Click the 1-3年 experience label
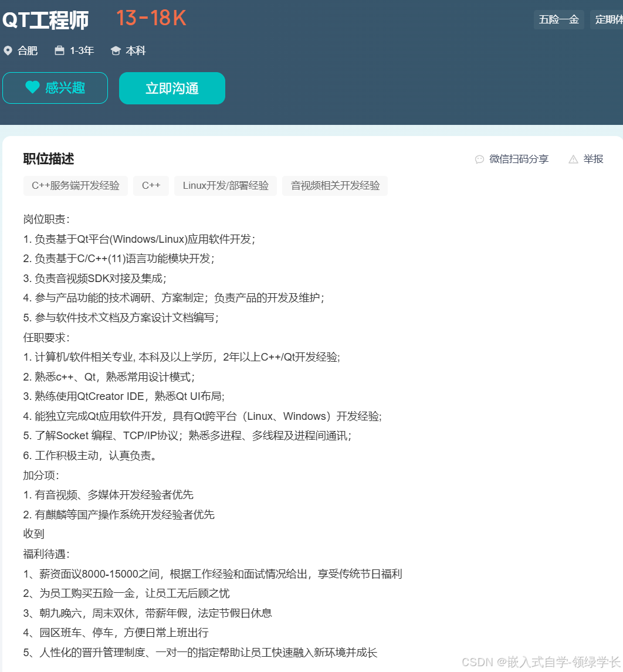The image size is (623, 672). click(82, 50)
